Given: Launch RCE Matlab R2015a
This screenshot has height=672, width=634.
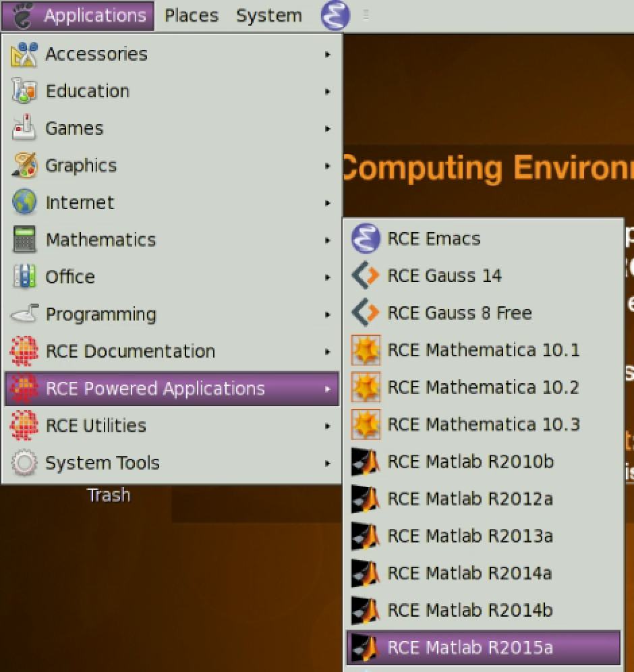Looking at the screenshot, I should (483, 648).
